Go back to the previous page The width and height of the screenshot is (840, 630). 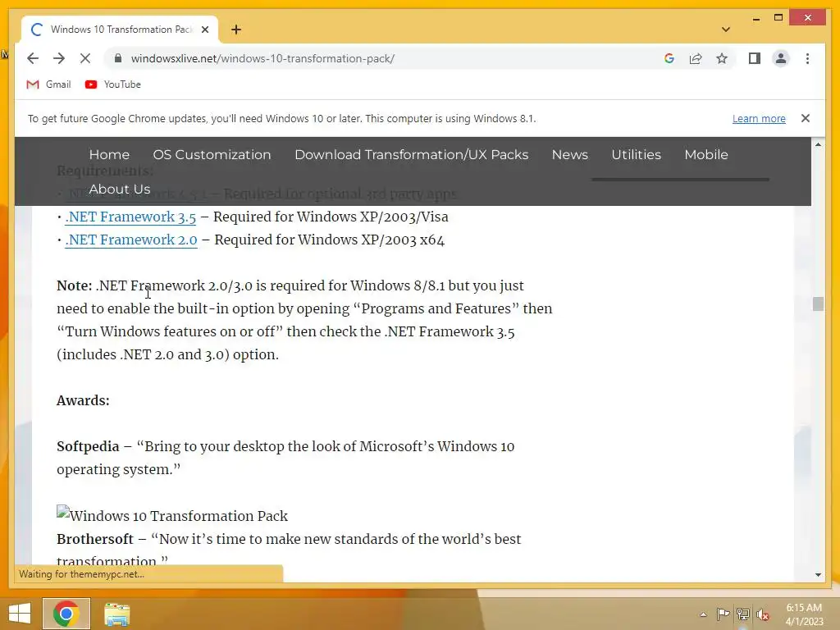click(x=33, y=58)
